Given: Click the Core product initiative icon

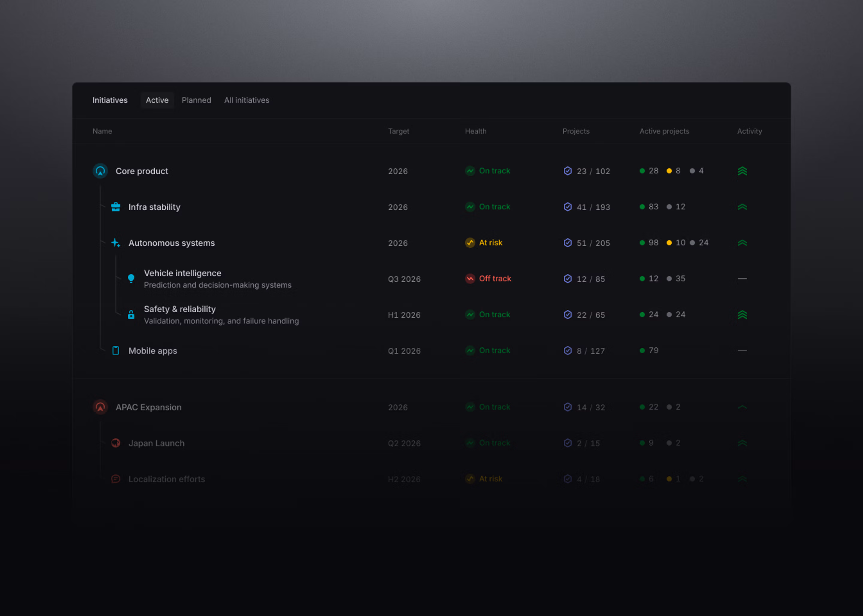Looking at the screenshot, I should click(100, 171).
